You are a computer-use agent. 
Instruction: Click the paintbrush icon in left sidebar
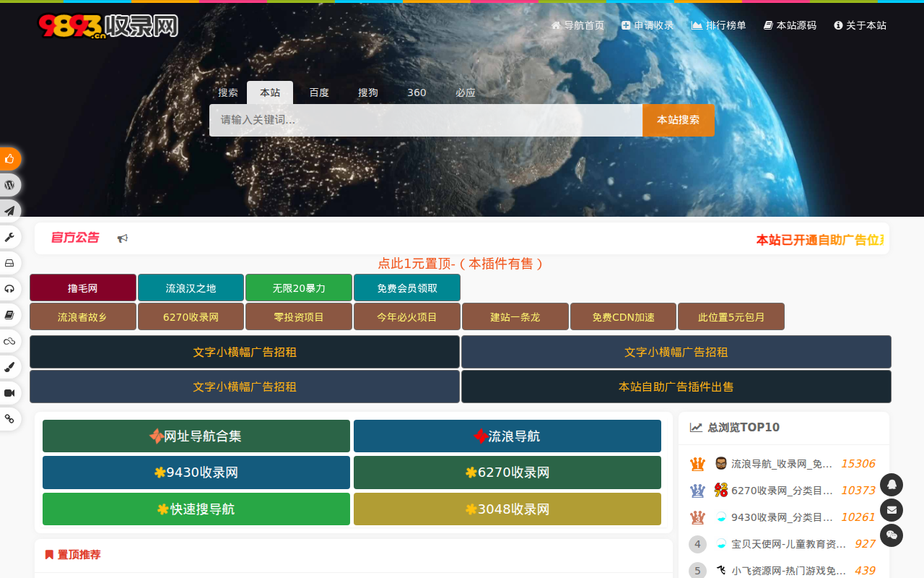coord(9,367)
